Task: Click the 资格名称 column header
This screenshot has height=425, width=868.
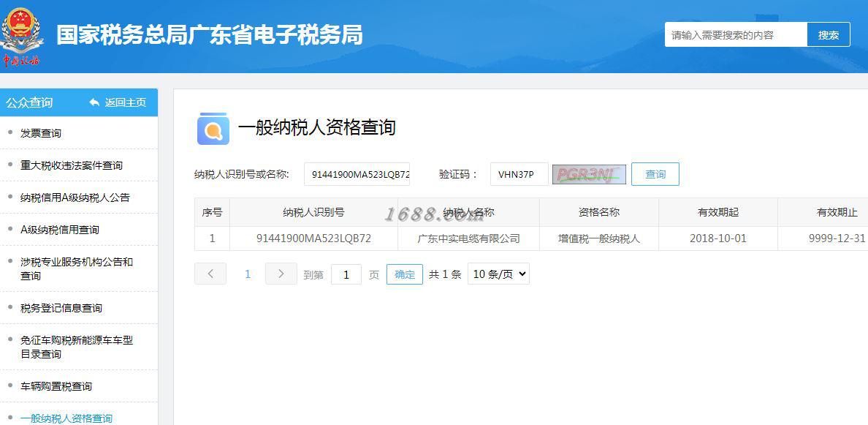Action: pyautogui.click(x=599, y=212)
